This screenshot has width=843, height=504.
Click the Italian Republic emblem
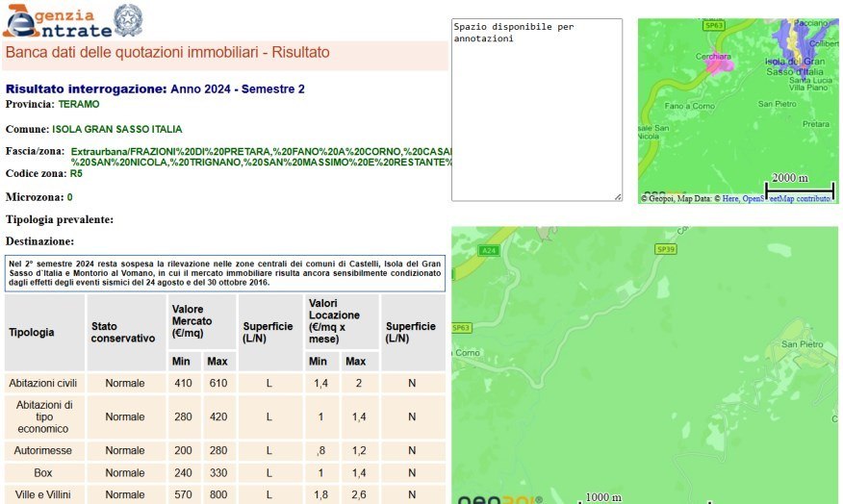[127, 19]
